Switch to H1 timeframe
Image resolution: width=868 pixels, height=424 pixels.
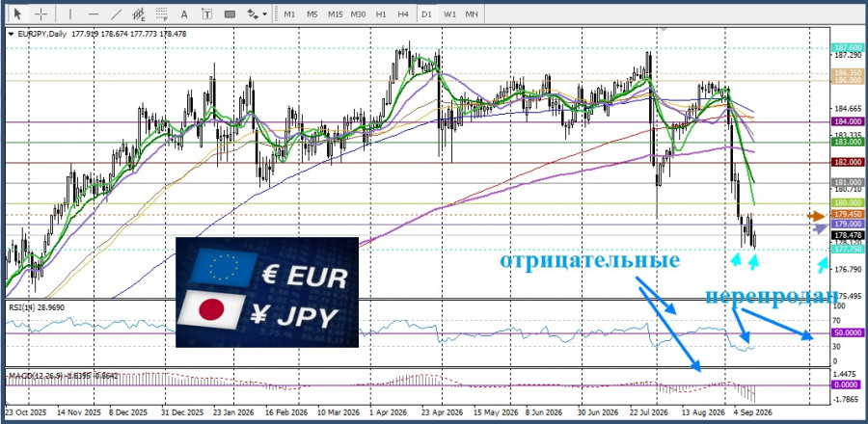381,14
